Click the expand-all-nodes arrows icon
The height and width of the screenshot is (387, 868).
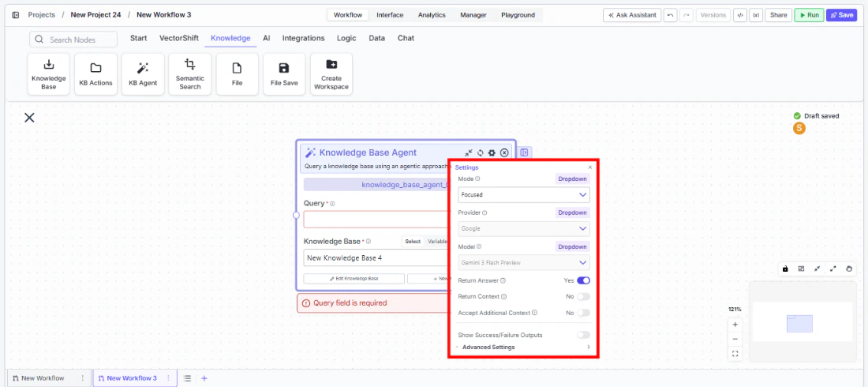[x=833, y=269]
